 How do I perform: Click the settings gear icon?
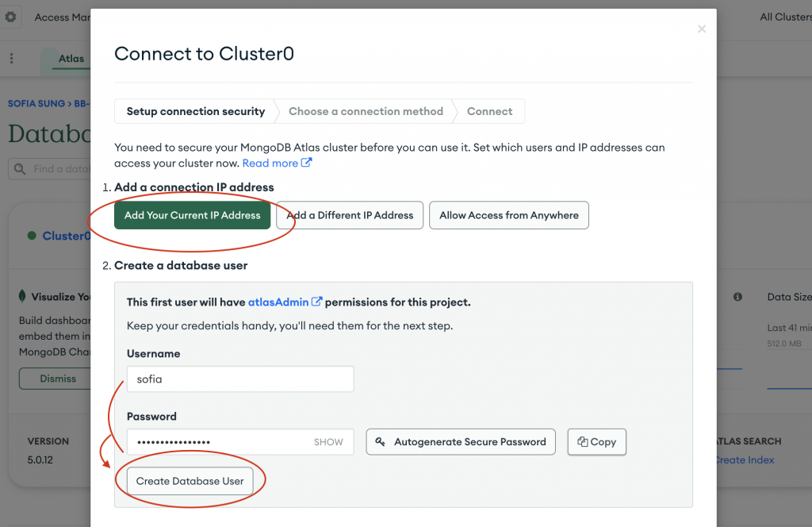[11, 17]
